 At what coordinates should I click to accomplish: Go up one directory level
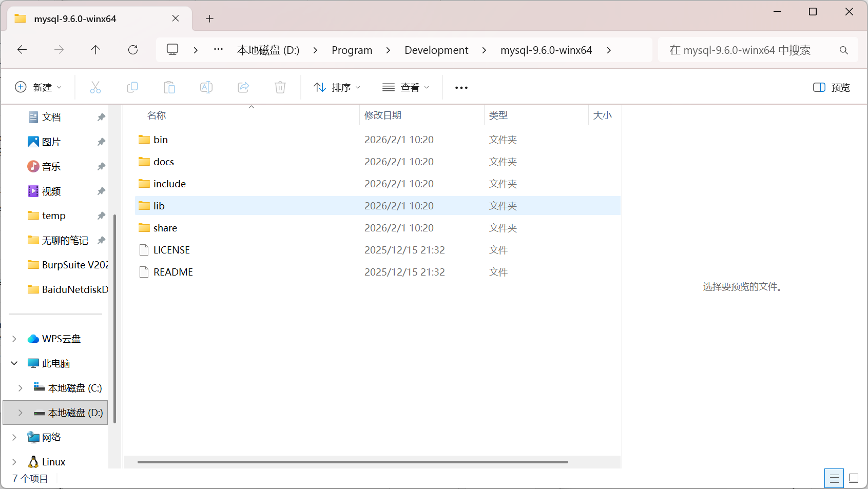pyautogui.click(x=95, y=50)
